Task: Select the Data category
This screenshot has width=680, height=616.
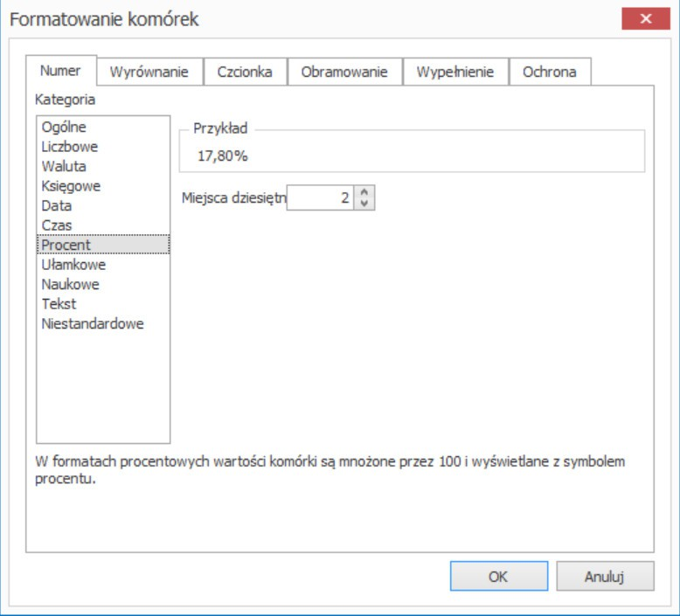Action: click(x=57, y=206)
